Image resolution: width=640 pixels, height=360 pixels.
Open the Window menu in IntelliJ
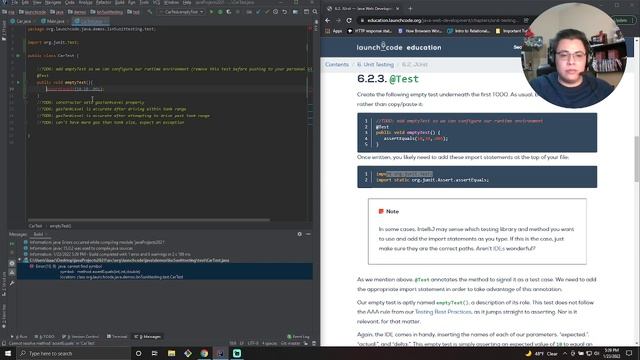[x=171, y=2]
